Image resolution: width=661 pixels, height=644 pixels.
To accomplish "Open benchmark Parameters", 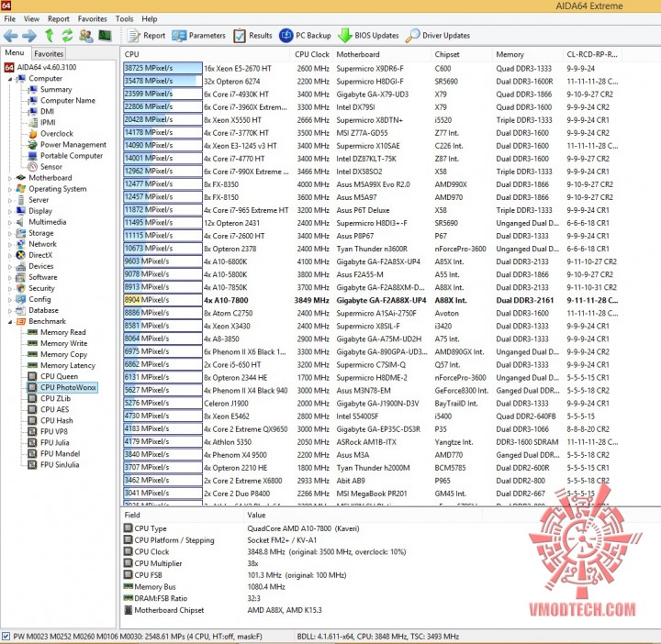I will click(x=198, y=36).
